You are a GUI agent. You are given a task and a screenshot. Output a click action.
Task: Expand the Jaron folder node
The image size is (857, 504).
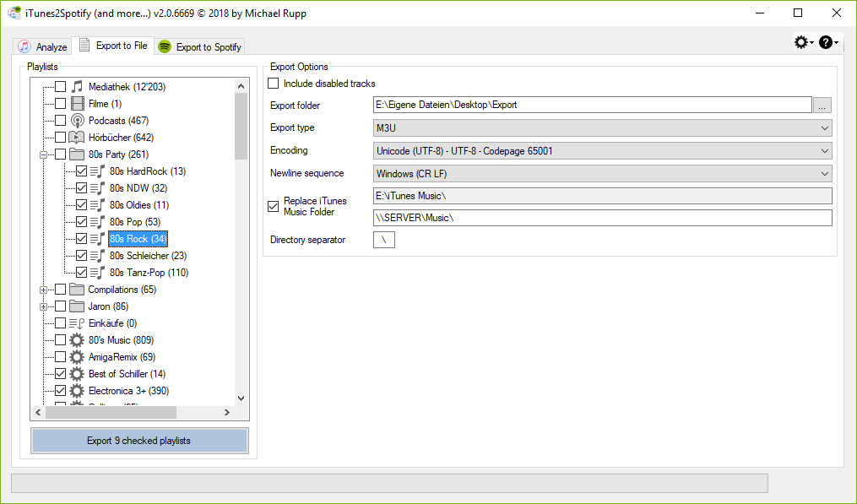pyautogui.click(x=43, y=306)
